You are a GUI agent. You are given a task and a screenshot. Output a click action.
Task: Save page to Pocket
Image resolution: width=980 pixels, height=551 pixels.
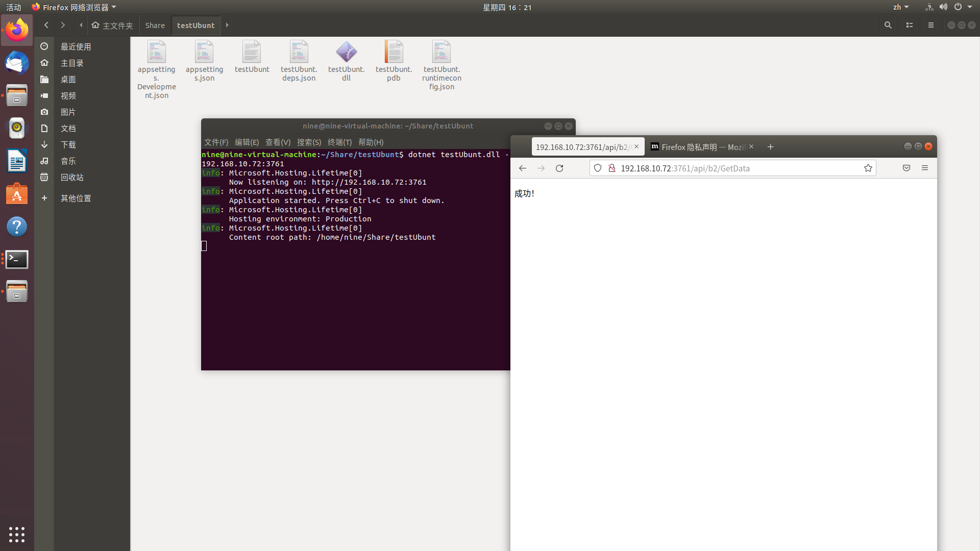(906, 168)
